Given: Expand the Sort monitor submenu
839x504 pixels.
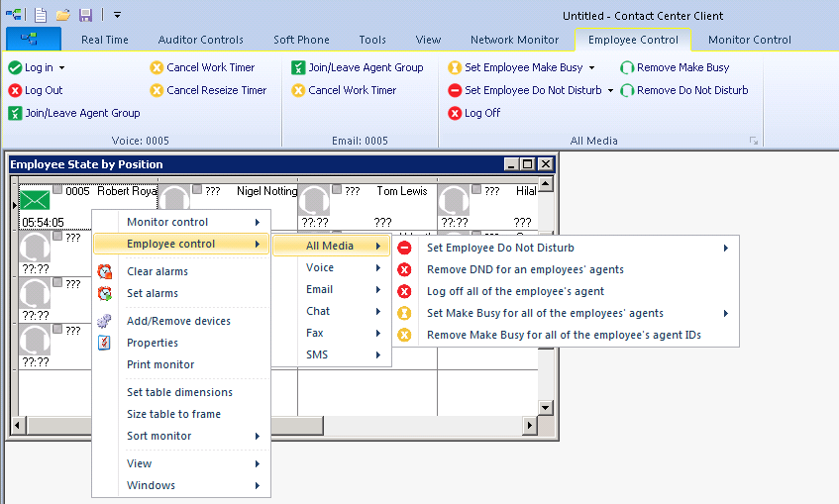Looking at the screenshot, I should pyautogui.click(x=257, y=436).
